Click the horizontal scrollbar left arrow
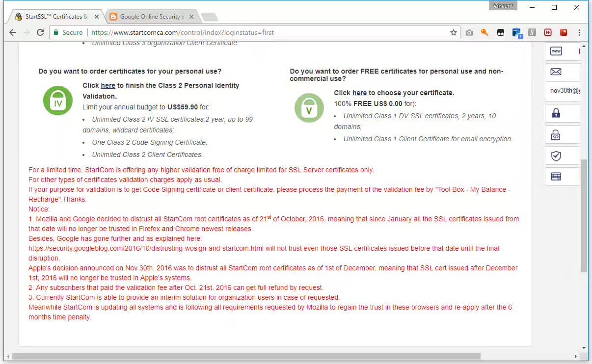 7,356
